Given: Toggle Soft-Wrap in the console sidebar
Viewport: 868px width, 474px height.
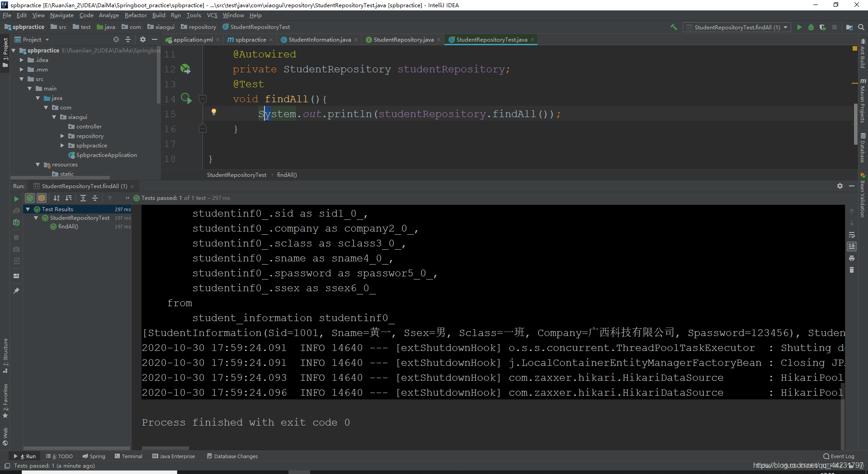Looking at the screenshot, I should tap(852, 235).
